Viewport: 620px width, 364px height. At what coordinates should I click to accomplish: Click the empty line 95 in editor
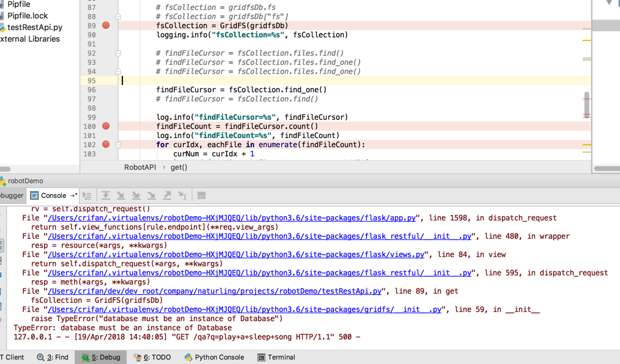(354, 81)
